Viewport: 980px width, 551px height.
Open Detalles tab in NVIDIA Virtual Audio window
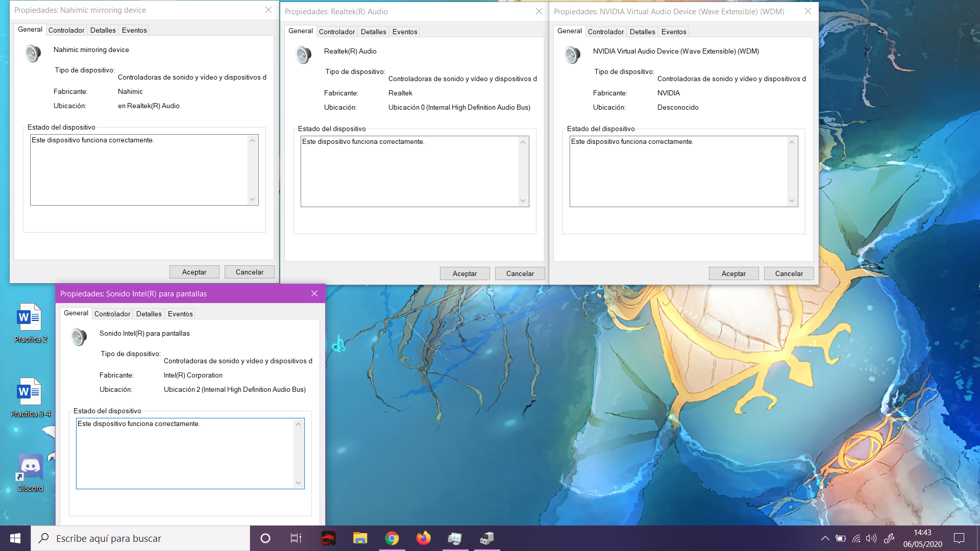click(643, 32)
